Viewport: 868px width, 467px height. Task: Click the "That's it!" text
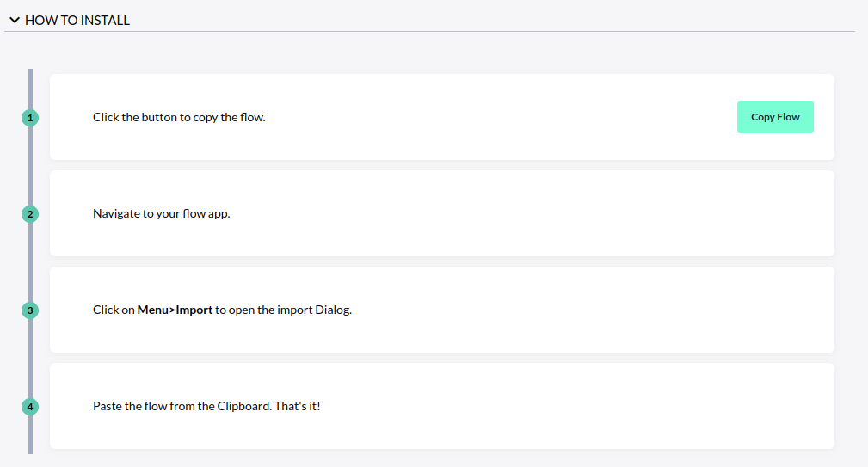[297, 406]
